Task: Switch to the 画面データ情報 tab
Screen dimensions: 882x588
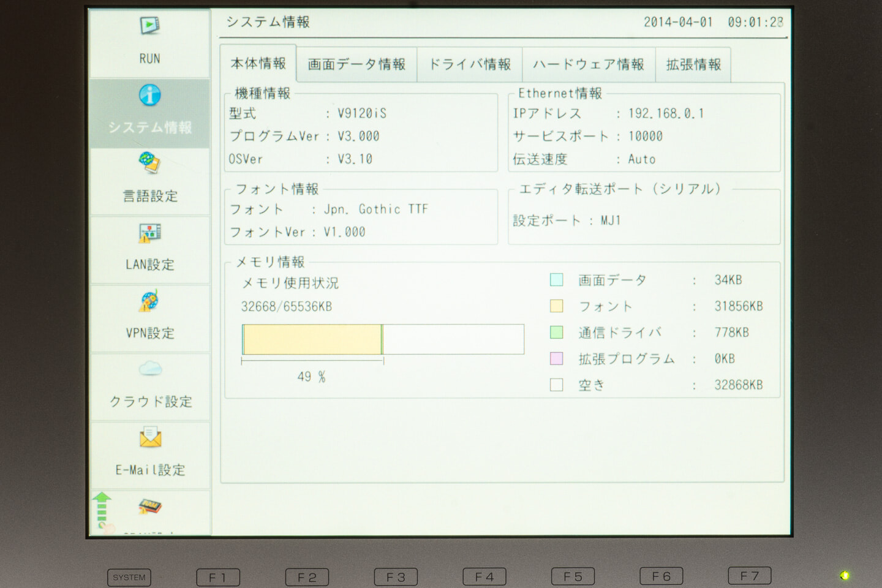Action: (356, 64)
